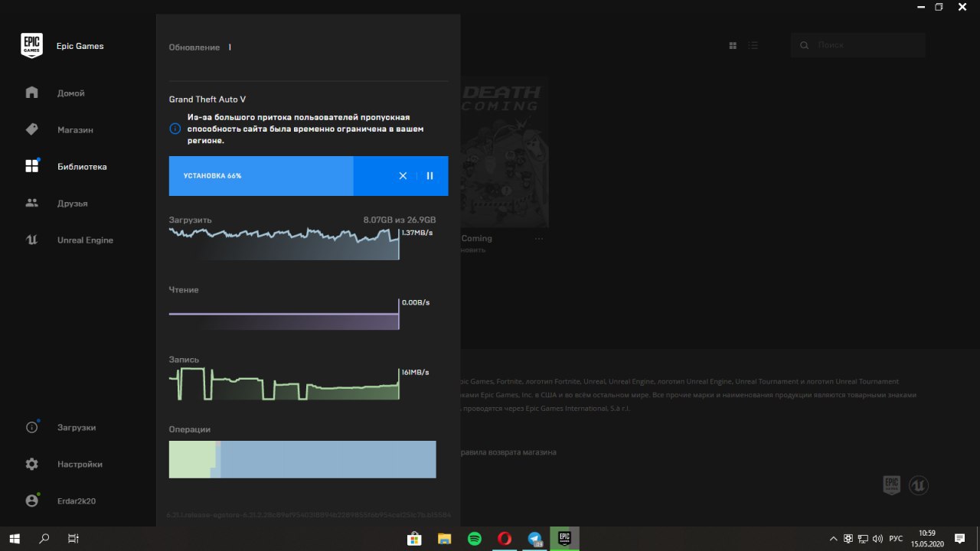Click the 8.07GB из 26.9GB download size

[400, 220]
